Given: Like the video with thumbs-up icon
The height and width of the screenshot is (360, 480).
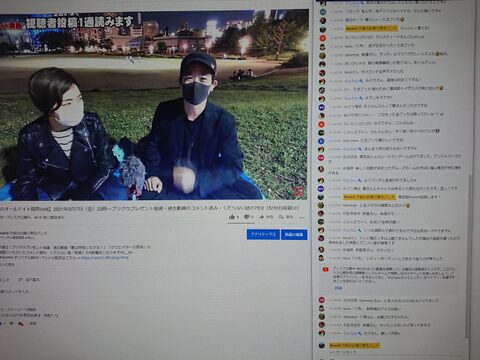Looking at the screenshot, I should [232, 217].
